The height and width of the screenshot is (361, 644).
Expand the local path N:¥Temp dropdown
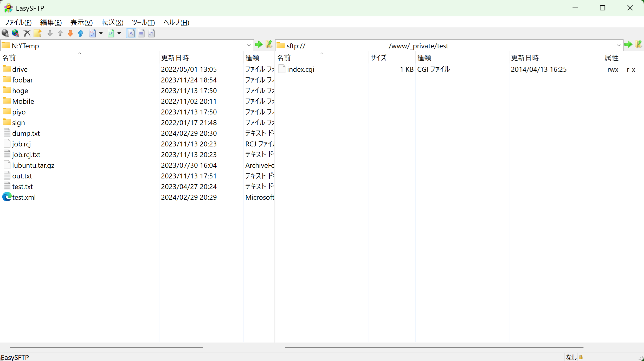click(249, 46)
